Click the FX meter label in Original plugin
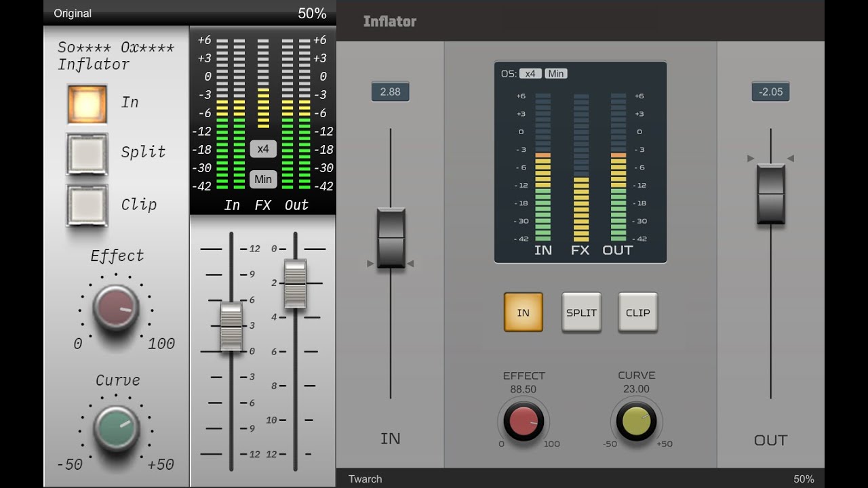 tap(262, 205)
